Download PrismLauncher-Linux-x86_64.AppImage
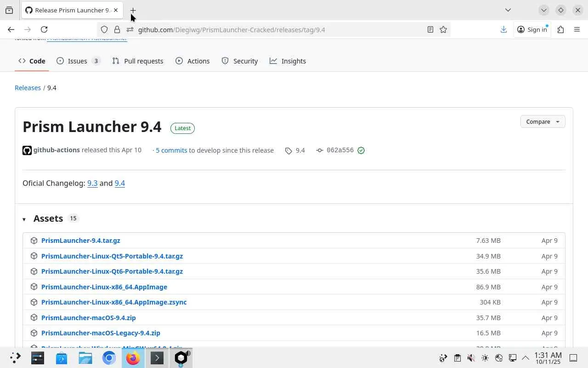This screenshot has width=588, height=368. [104, 287]
